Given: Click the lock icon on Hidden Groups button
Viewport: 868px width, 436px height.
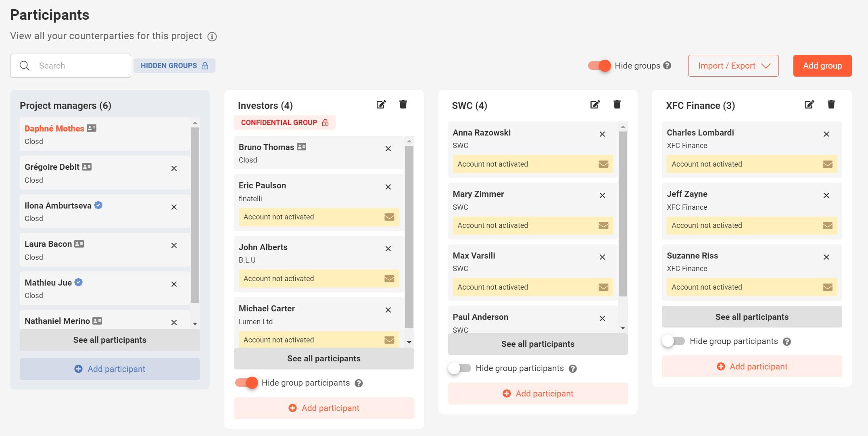Looking at the screenshot, I should (206, 66).
